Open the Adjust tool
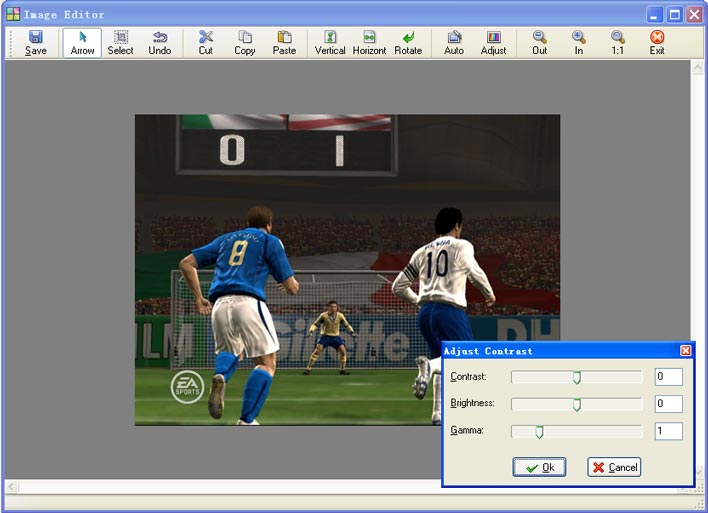The height and width of the screenshot is (513, 708). click(x=494, y=43)
